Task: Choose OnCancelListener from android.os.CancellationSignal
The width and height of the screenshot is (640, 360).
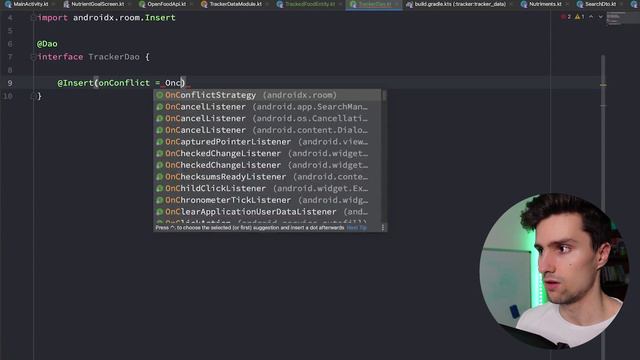Action: click(267, 118)
